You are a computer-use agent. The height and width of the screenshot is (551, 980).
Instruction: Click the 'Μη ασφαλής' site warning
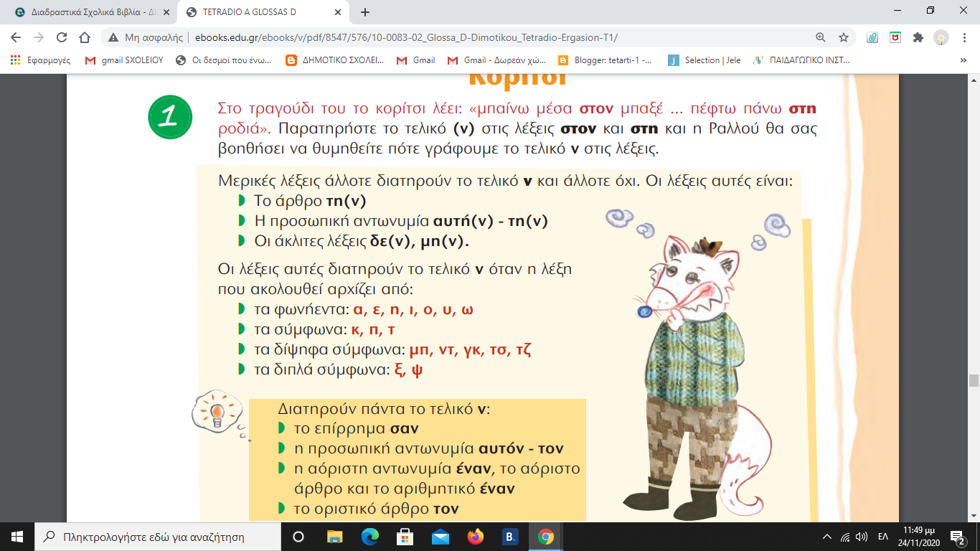[146, 37]
